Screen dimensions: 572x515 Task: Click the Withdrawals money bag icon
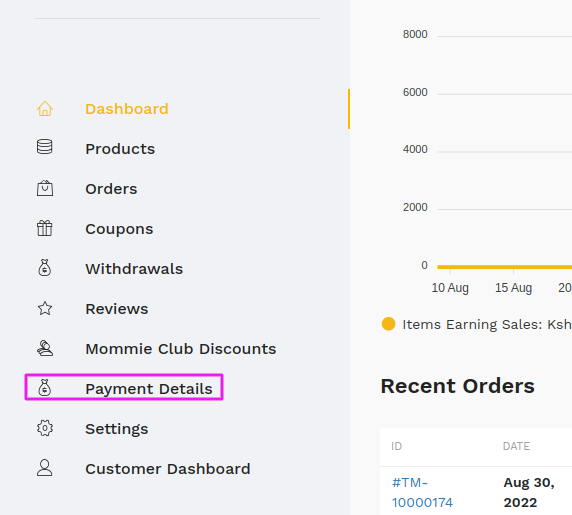(x=45, y=268)
